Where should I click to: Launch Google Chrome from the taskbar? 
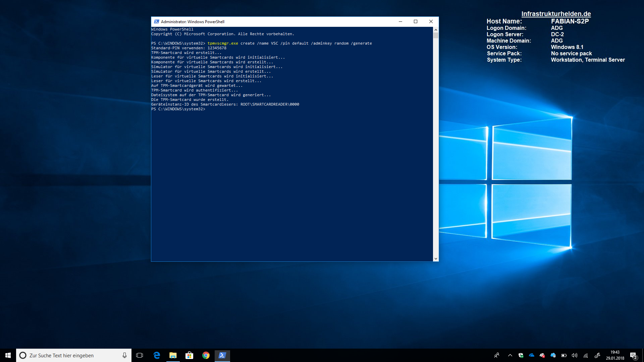click(x=206, y=355)
